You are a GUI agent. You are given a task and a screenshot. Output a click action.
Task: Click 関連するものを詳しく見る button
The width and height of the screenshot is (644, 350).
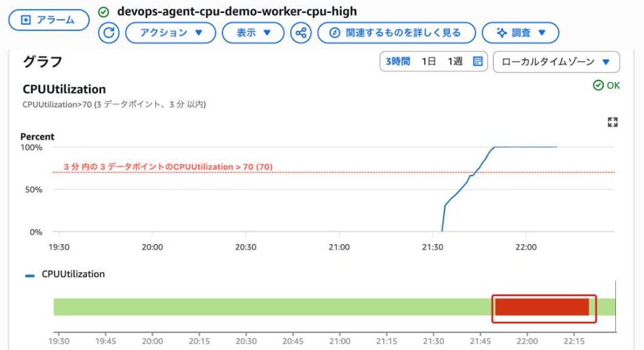point(397,33)
